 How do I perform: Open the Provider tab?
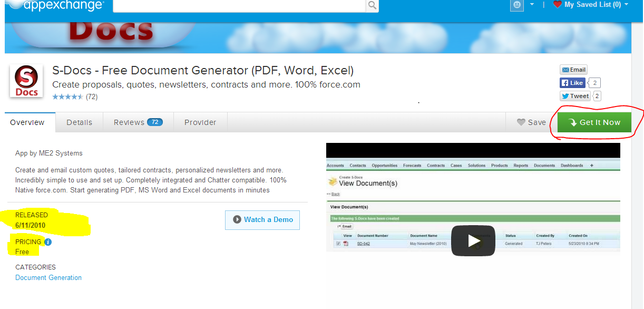pos(200,122)
